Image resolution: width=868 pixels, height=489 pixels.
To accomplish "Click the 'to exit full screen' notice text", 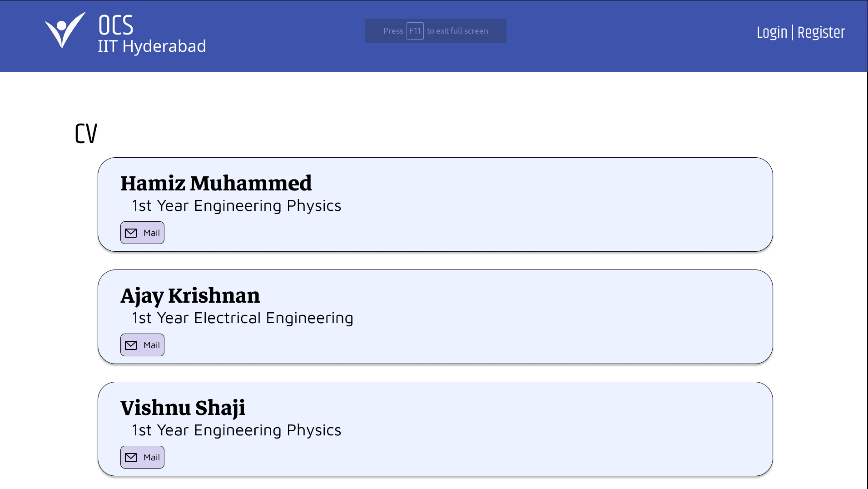I will [x=457, y=31].
